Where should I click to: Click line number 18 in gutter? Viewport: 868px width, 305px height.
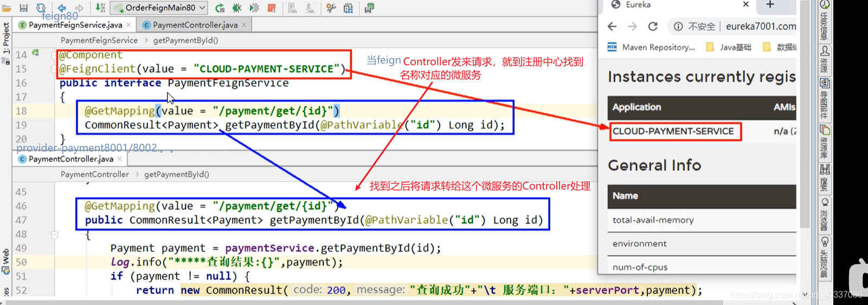click(21, 111)
